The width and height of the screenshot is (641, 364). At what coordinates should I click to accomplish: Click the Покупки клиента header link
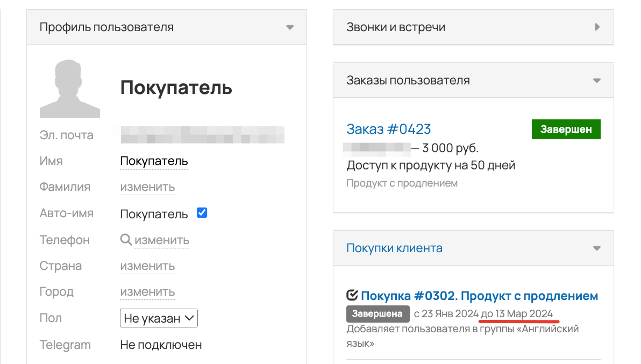(394, 248)
